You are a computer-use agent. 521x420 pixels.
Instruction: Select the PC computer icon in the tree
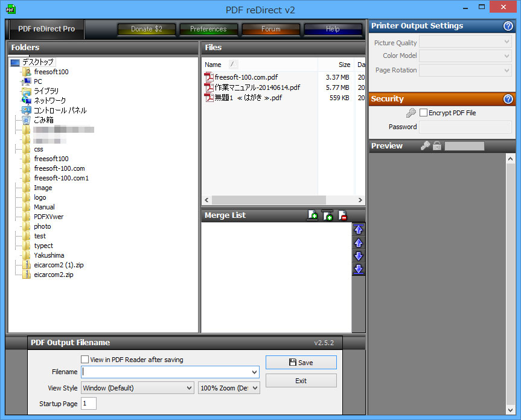pos(27,81)
